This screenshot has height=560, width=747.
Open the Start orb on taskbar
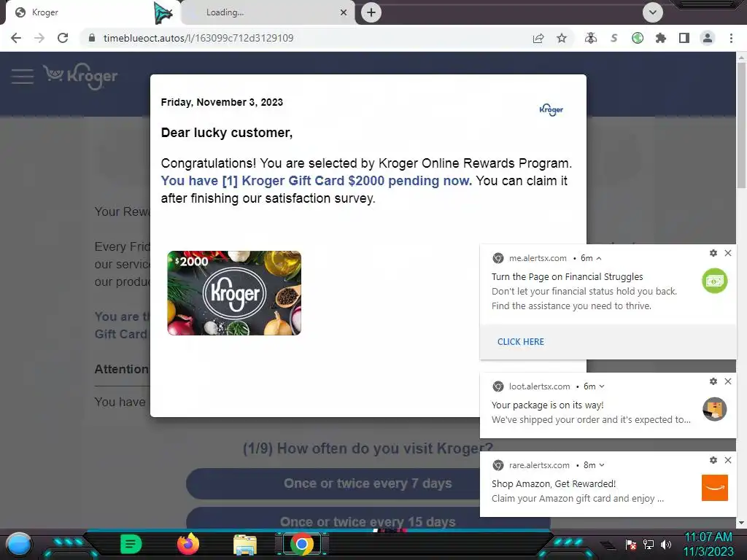[x=18, y=544]
